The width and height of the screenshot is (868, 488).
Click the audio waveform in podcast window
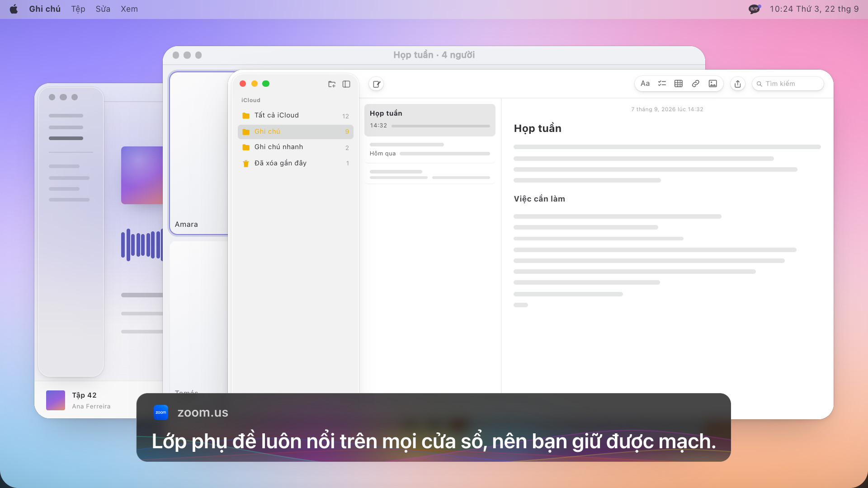coord(142,245)
